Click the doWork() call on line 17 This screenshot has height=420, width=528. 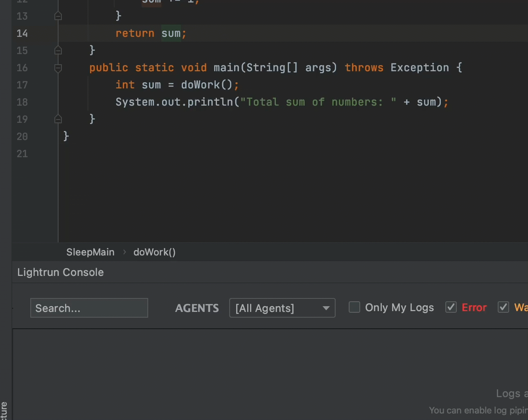point(201,85)
